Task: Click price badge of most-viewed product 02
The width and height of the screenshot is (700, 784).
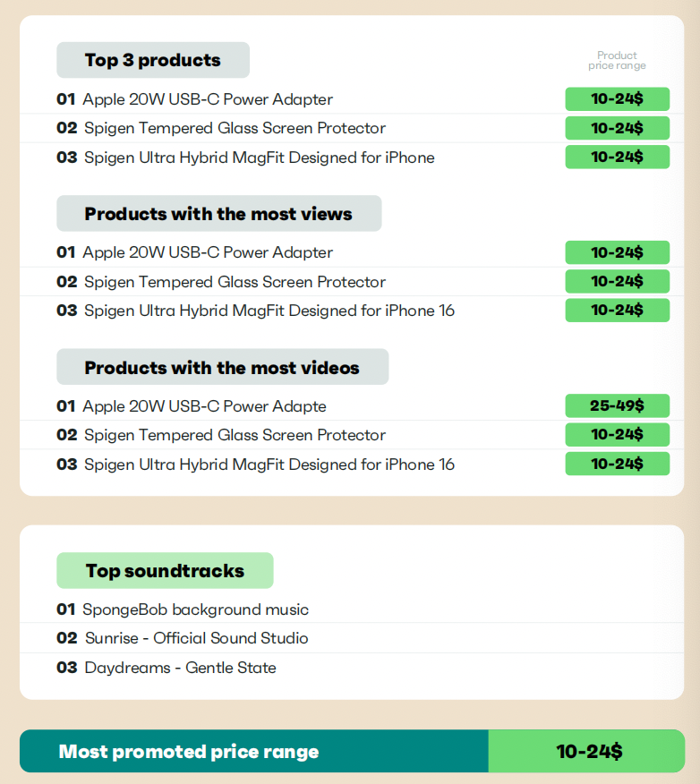Action: [618, 282]
